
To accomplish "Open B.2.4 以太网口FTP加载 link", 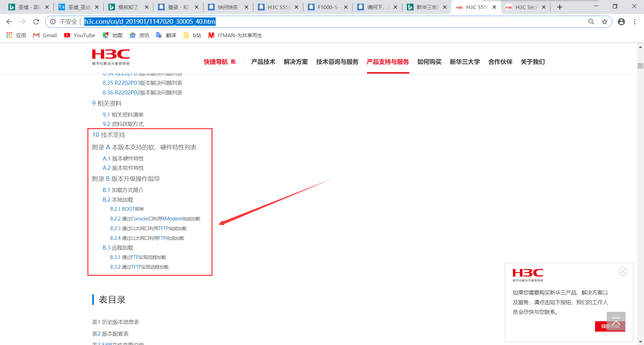I will pos(147,238).
